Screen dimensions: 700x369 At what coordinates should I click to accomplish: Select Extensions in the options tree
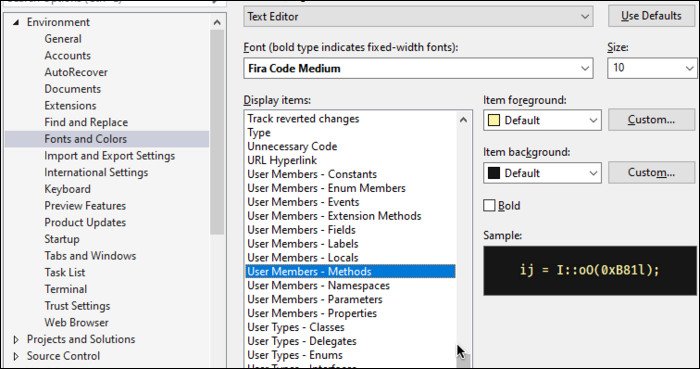tap(70, 105)
